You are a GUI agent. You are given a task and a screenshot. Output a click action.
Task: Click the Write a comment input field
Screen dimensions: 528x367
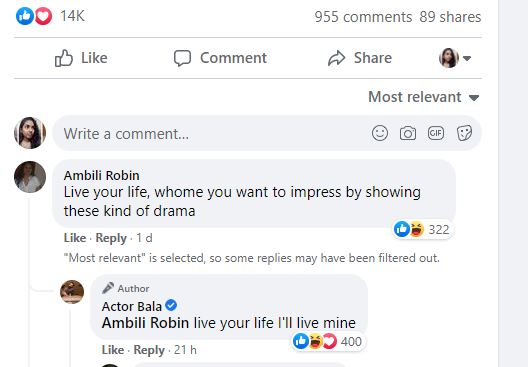click(x=266, y=133)
